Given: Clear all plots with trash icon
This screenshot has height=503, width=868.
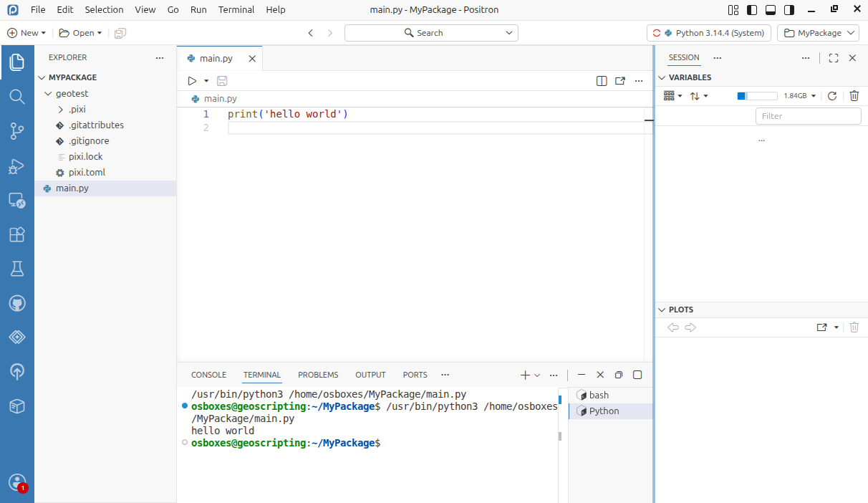Looking at the screenshot, I should (x=854, y=327).
